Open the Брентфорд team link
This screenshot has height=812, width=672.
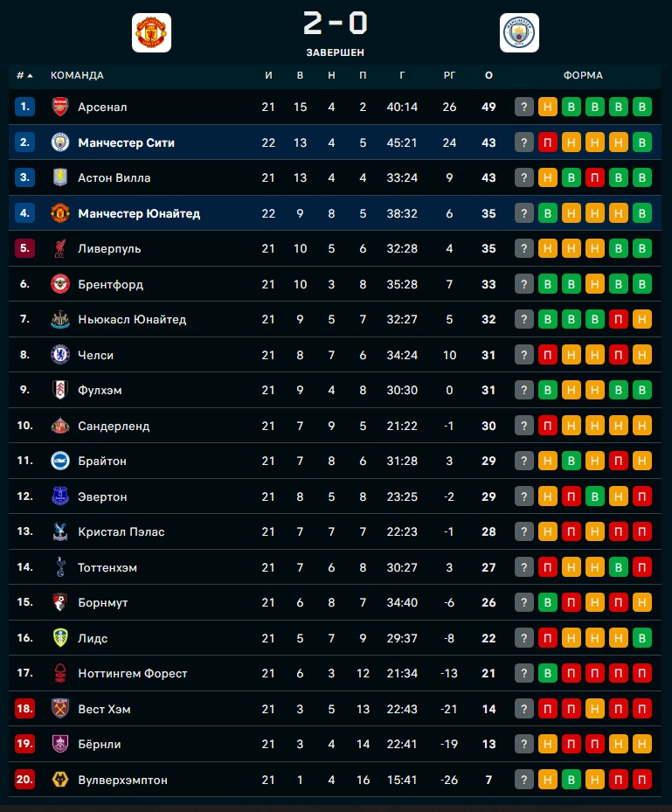[110, 284]
